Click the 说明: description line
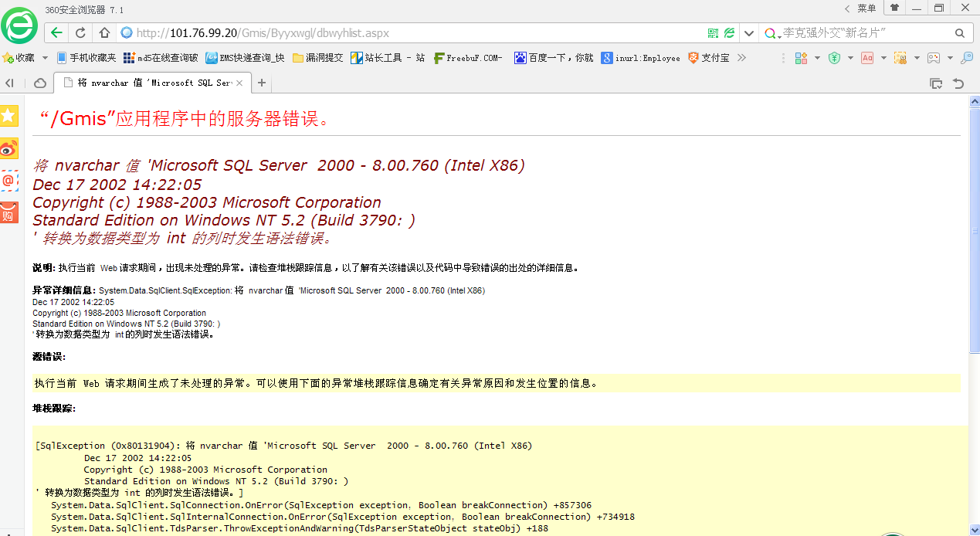This screenshot has width=980, height=536. point(306,268)
